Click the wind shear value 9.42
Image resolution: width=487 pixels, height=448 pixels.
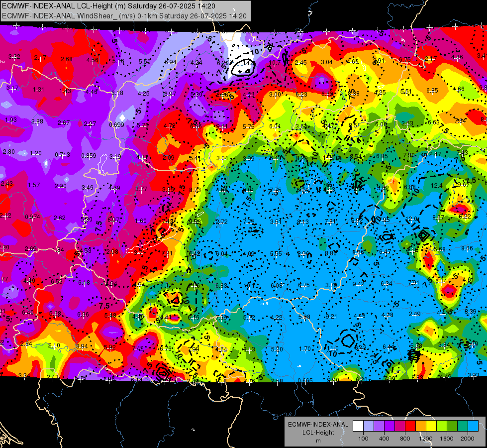359,284
